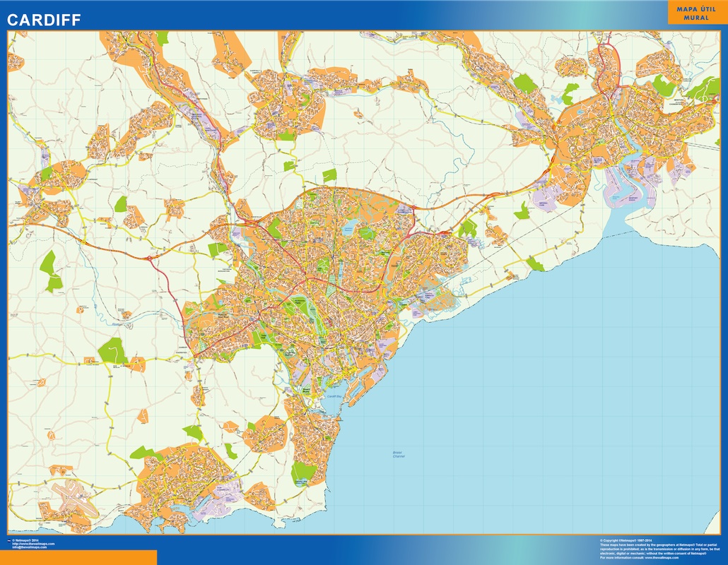Viewport: 728px width, 565px height.
Task: Select the Cardiff Bay label
Action: coord(334,396)
